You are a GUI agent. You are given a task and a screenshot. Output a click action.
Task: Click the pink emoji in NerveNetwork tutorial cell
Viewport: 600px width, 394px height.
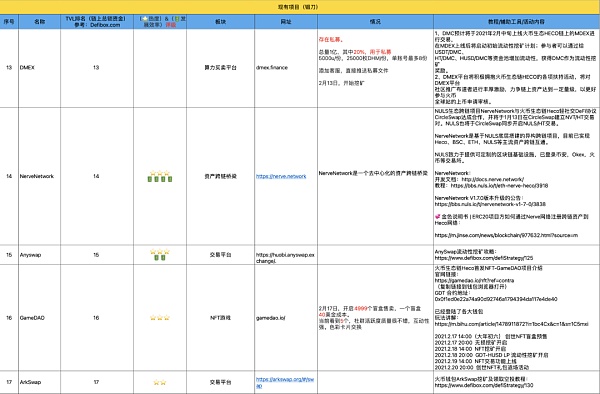(437, 217)
